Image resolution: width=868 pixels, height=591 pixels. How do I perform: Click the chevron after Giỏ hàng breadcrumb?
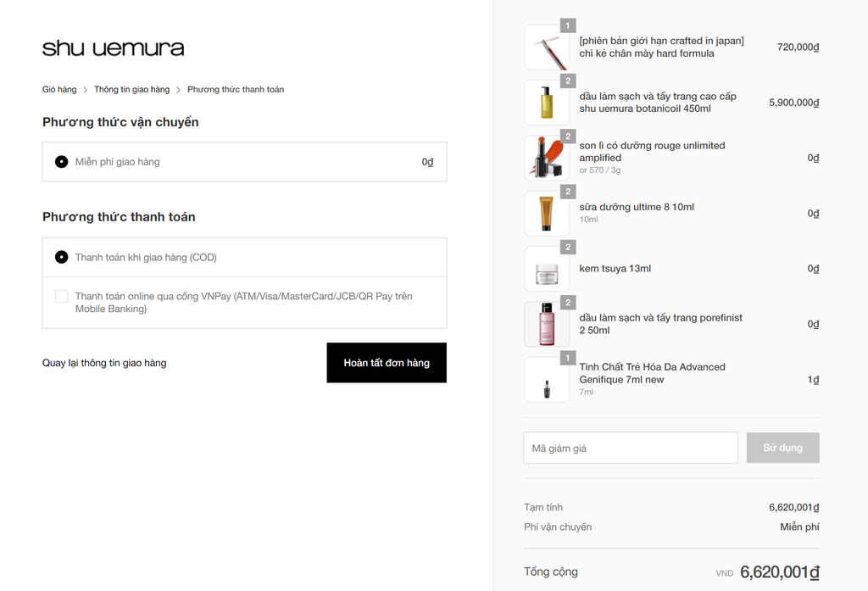coord(86,90)
